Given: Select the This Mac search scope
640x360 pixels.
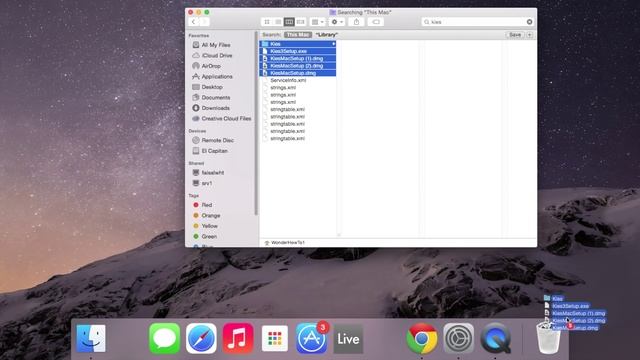Looking at the screenshot, I should (298, 35).
